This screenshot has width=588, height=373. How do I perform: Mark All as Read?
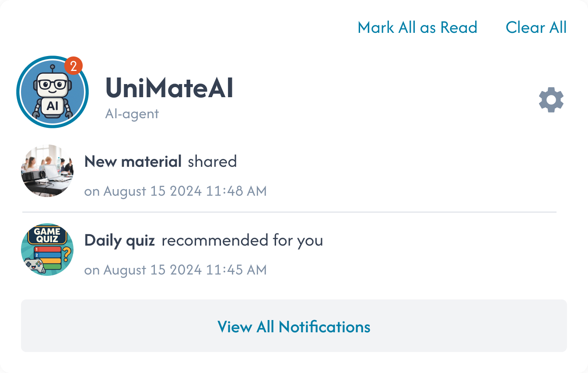coord(417,28)
